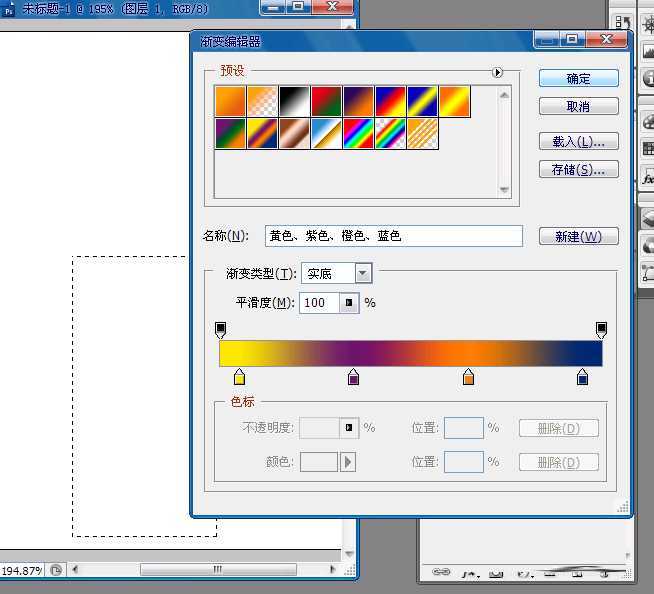Screen dimensions: 654x594
Task: Select the right opacity stop above gradient
Action: click(x=601, y=329)
